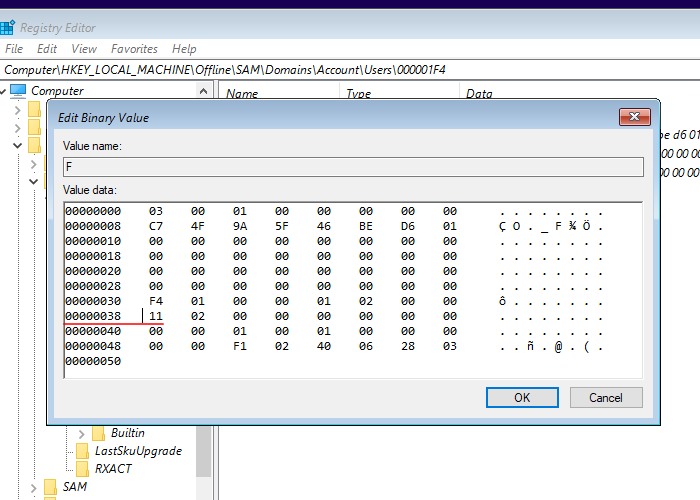
Task: Close the Edit Binary Value dialog
Action: [x=634, y=118]
